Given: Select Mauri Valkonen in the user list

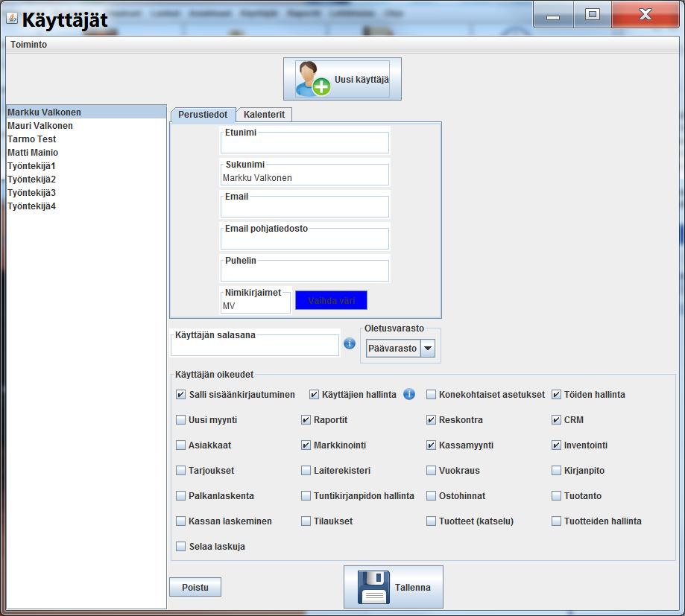Looking at the screenshot, I should point(86,126).
